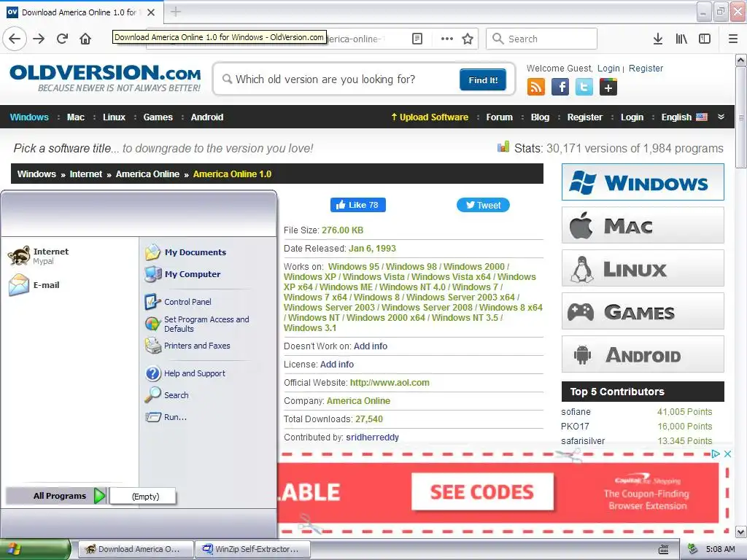Screen dimensions: 747x560
Task: Click the America Online company link
Action: (358, 401)
